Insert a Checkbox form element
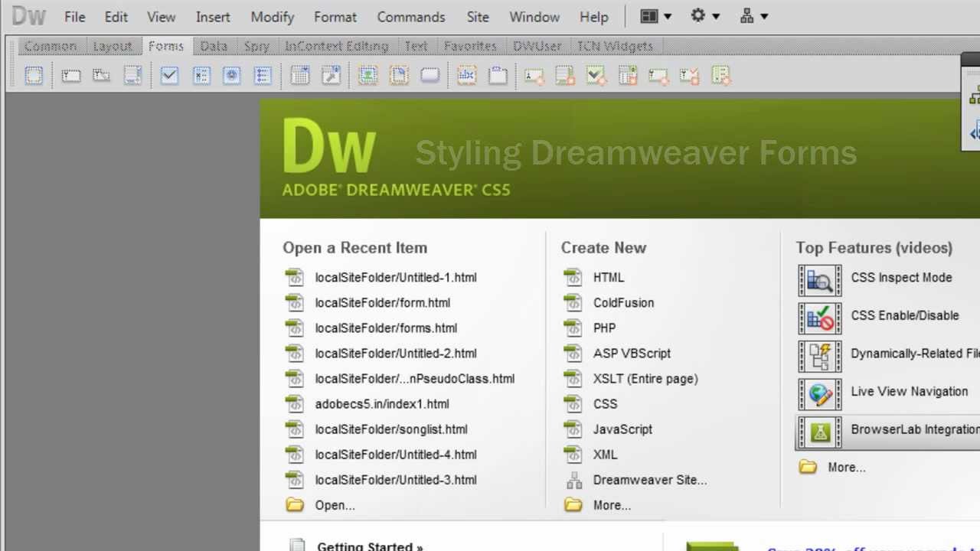The image size is (980, 551). tap(169, 75)
